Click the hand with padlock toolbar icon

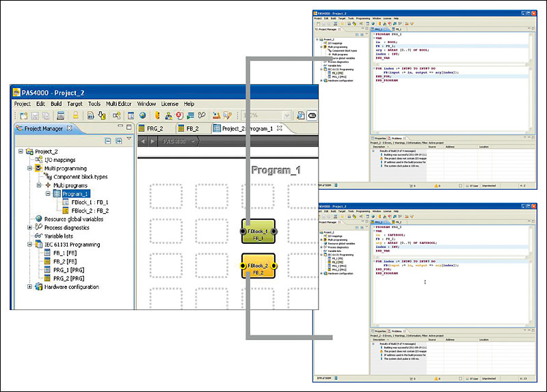[x=102, y=115]
